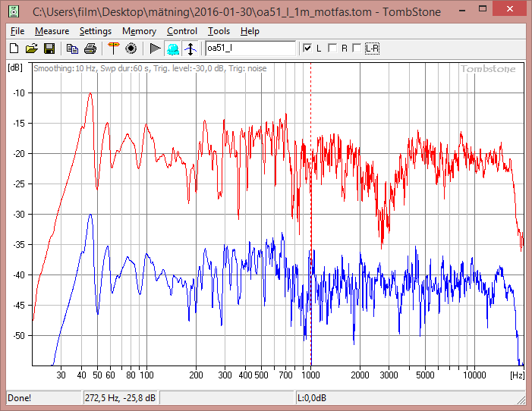The width and height of the screenshot is (532, 411).
Task: Click the [Hz] axis unit label
Action: click(517, 375)
